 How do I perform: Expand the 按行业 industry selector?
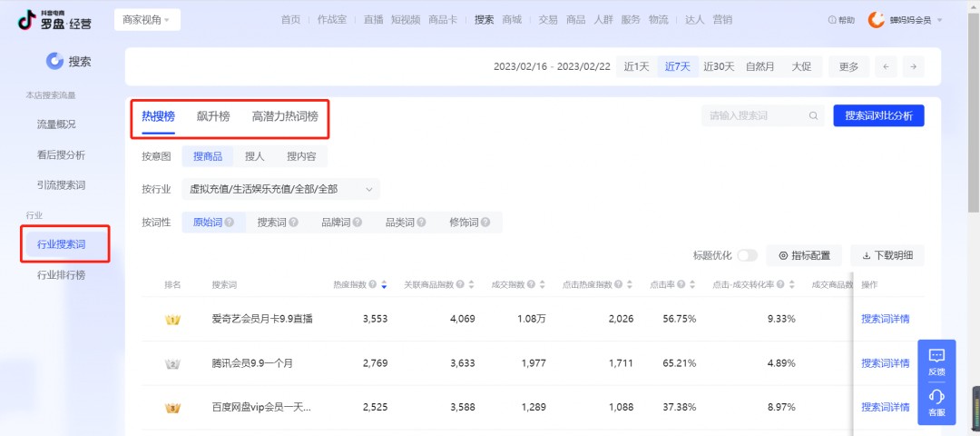coord(280,189)
